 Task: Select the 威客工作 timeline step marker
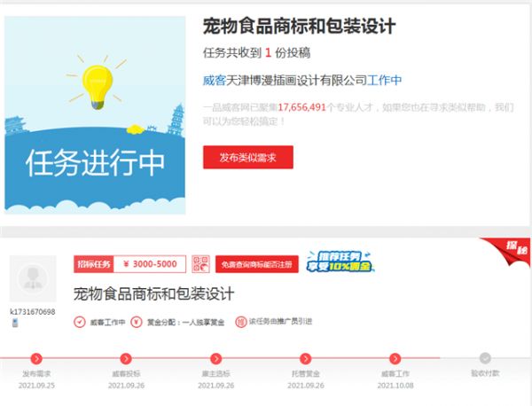tap(395, 358)
